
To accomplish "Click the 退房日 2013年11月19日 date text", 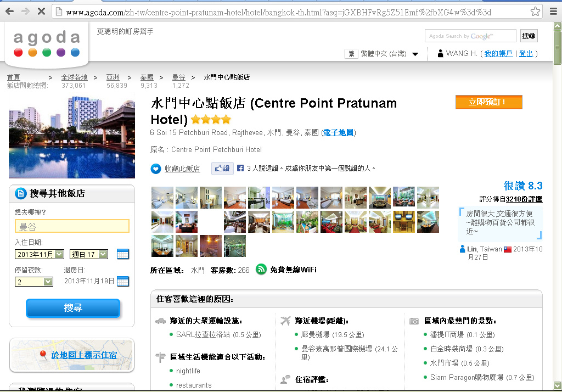I will (x=89, y=281).
